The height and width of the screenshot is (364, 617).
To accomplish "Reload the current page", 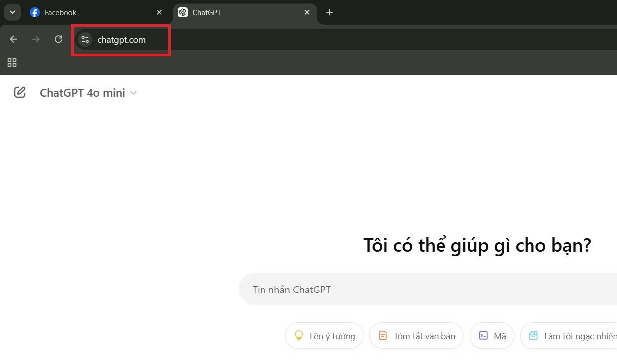I will click(58, 39).
